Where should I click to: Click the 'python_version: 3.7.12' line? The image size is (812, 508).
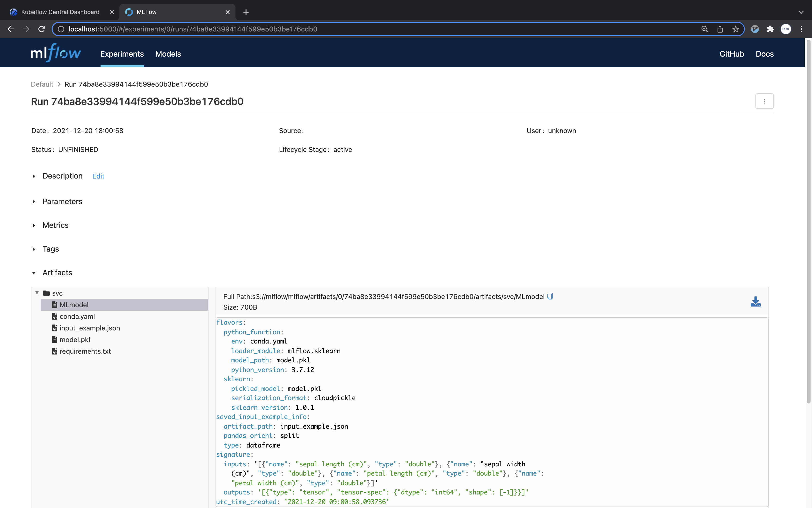click(x=272, y=370)
